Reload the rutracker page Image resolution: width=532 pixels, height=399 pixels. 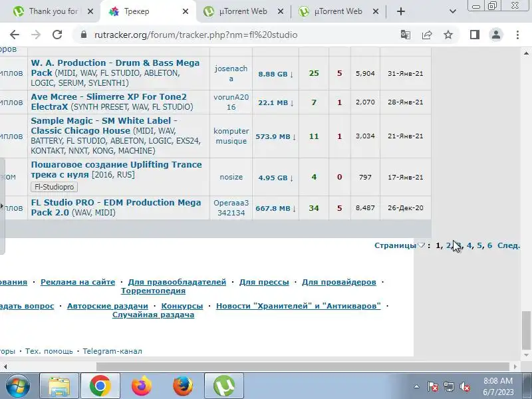pos(57,35)
